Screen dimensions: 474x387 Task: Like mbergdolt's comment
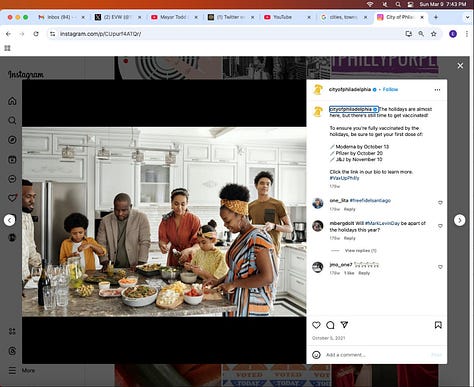[x=440, y=226]
